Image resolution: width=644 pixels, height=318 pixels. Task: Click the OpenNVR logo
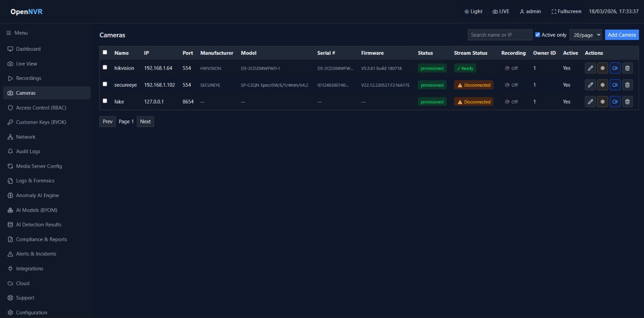click(27, 12)
